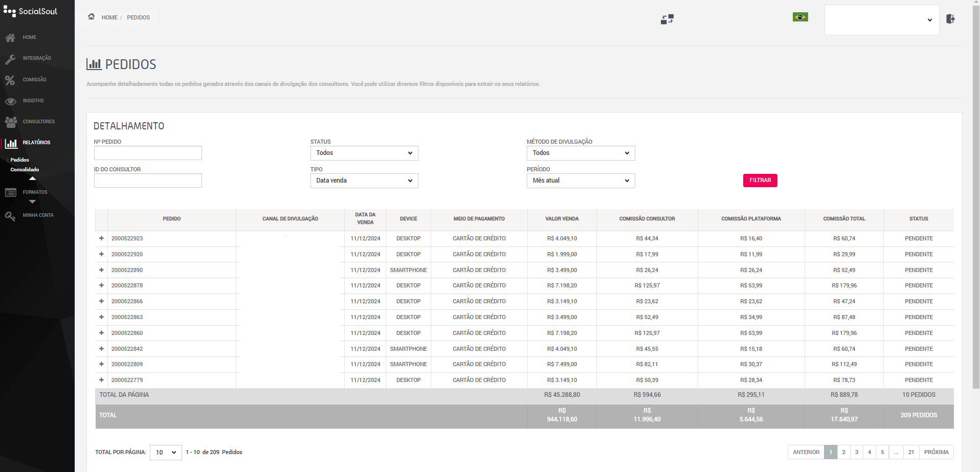Select the Pedidos submenu item
The image size is (980, 472).
[x=19, y=160]
